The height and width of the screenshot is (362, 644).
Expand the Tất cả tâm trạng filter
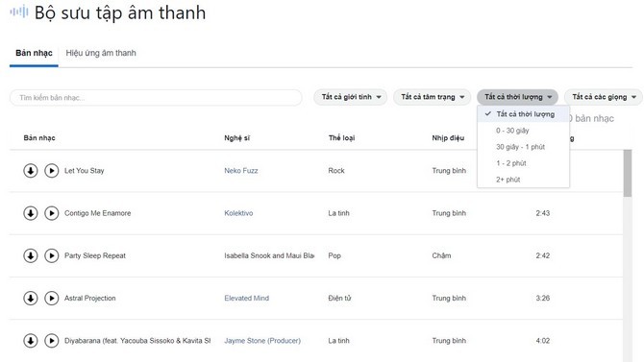(x=432, y=97)
